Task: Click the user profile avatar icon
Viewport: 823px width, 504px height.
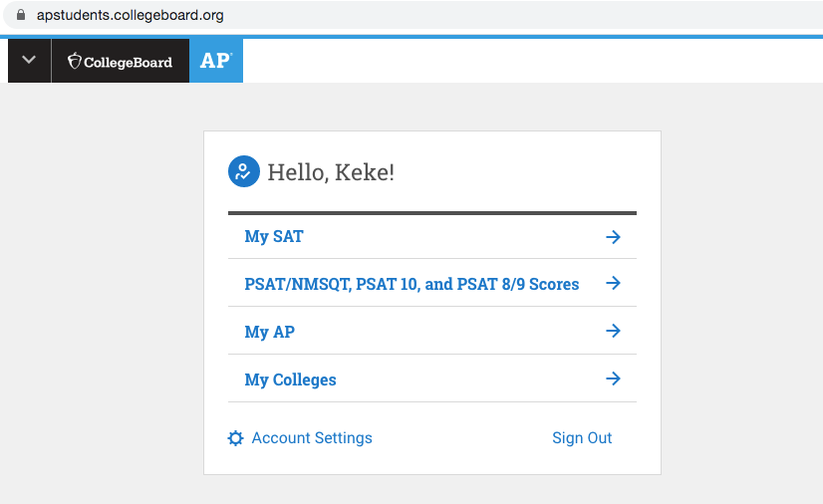Action: tap(243, 171)
